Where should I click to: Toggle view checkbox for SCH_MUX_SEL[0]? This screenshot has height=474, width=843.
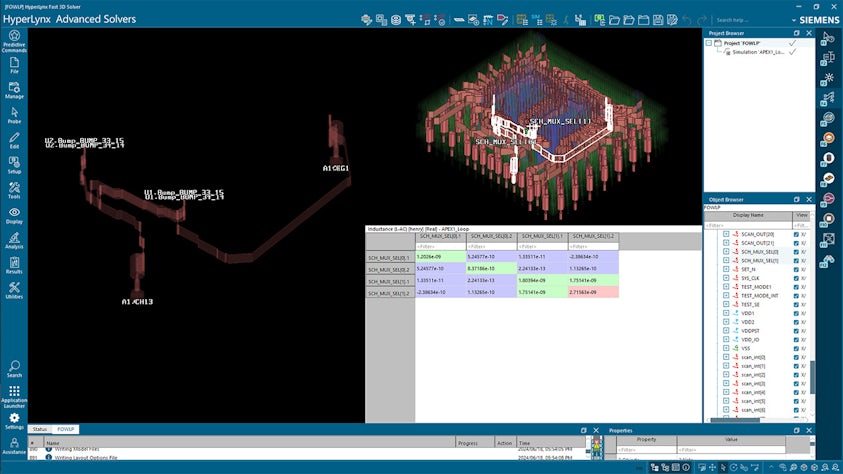pyautogui.click(x=796, y=252)
